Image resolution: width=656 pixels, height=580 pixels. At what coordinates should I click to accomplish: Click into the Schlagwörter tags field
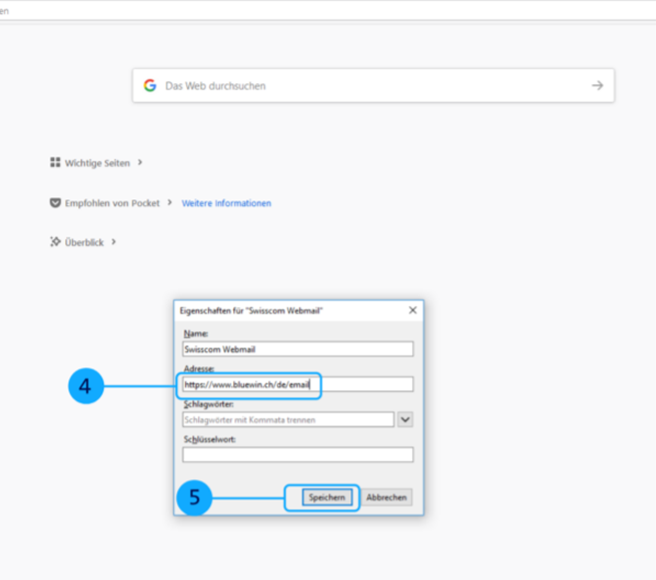288,420
